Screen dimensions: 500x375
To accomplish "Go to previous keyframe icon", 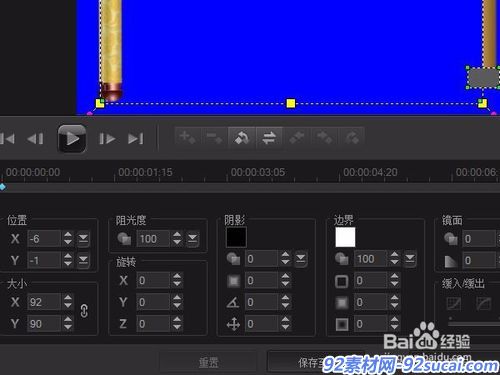I will [242, 137].
